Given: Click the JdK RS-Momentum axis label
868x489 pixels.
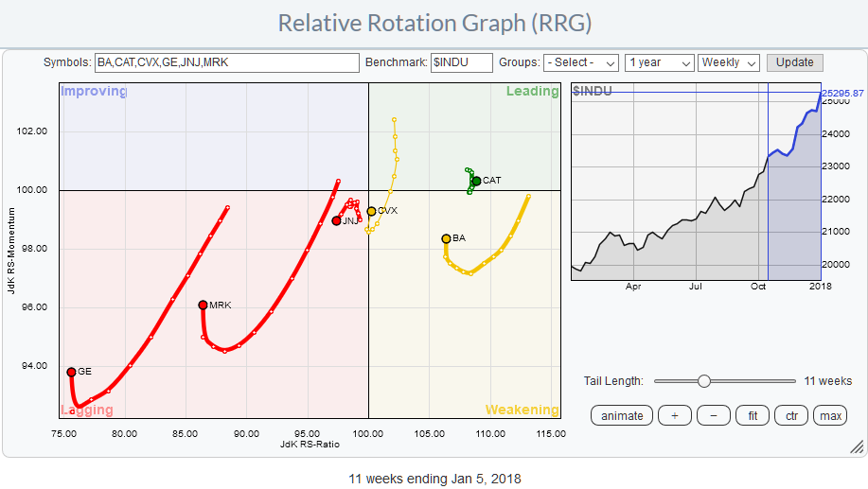Looking at the screenshot, I should click(x=11, y=252).
